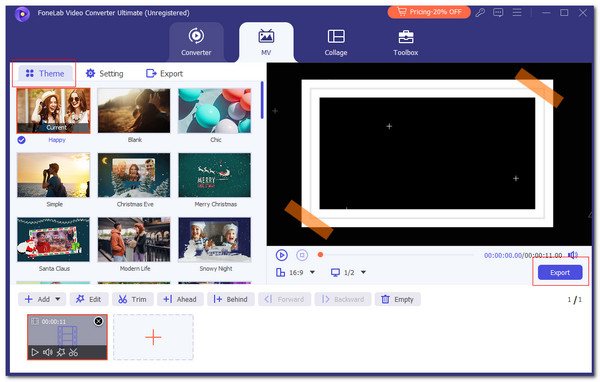Open the Collage tab

click(336, 42)
